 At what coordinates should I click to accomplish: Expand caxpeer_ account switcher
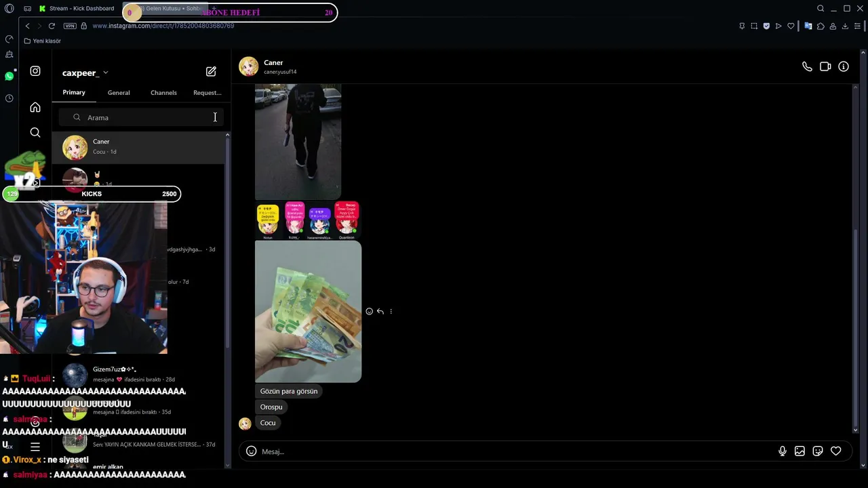click(85, 73)
